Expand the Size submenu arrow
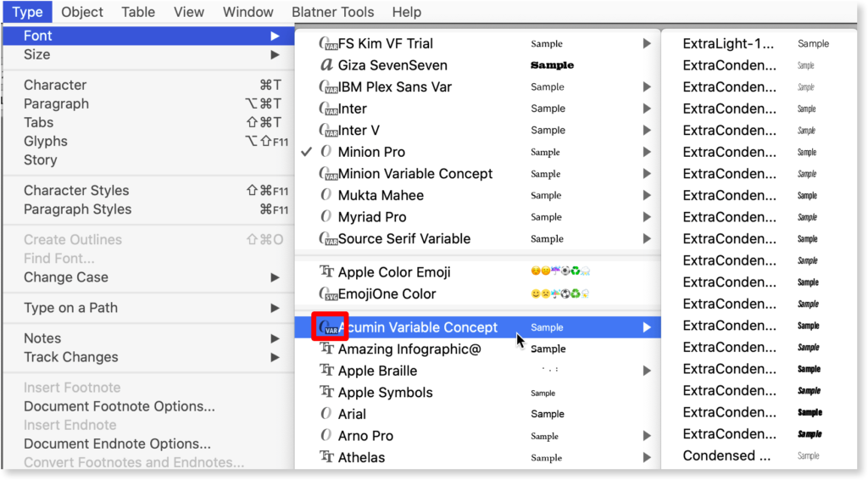This screenshot has width=868, height=480. coord(275,54)
